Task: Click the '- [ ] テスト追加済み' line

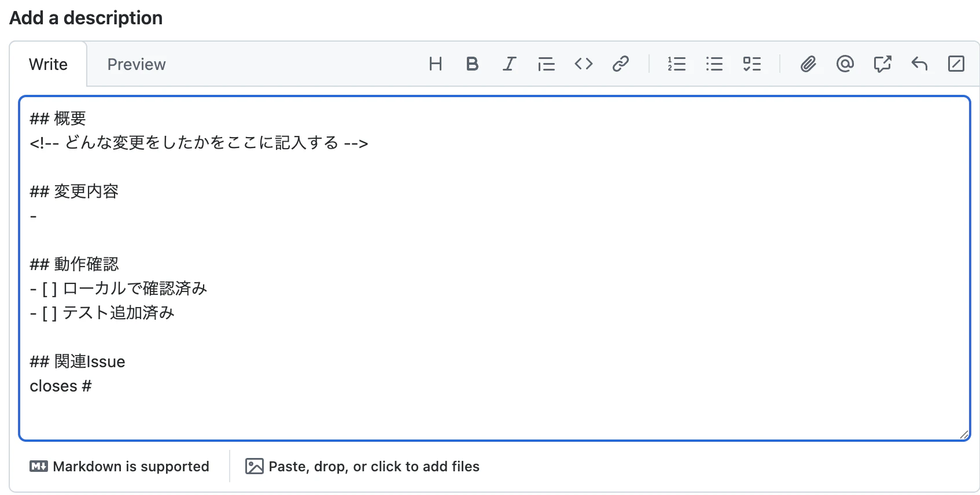Action: click(102, 313)
